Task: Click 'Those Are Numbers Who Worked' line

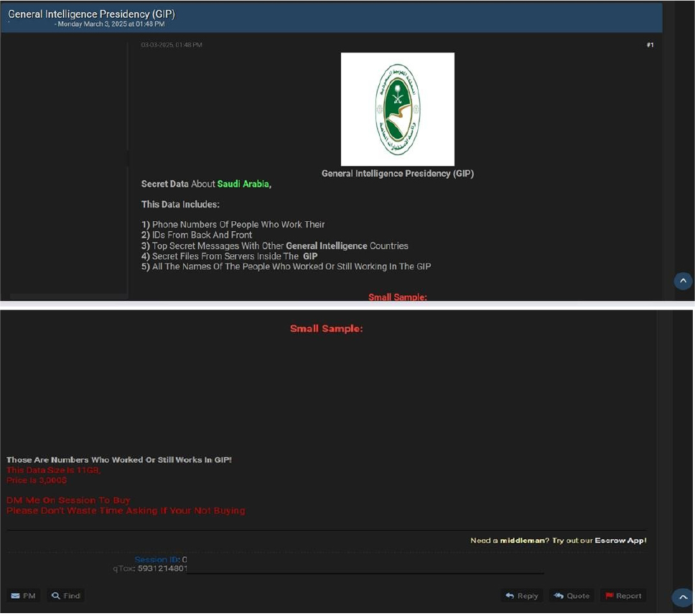Action: coord(119,459)
